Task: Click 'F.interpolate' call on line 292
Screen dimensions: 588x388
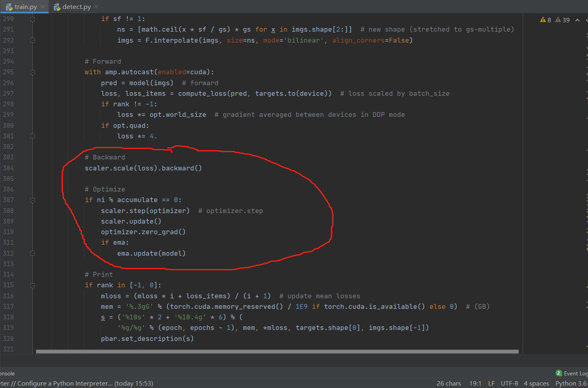Action: [172, 40]
